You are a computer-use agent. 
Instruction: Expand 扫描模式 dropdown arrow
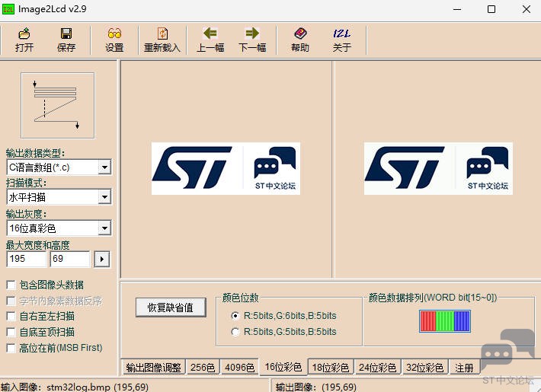[104, 197]
